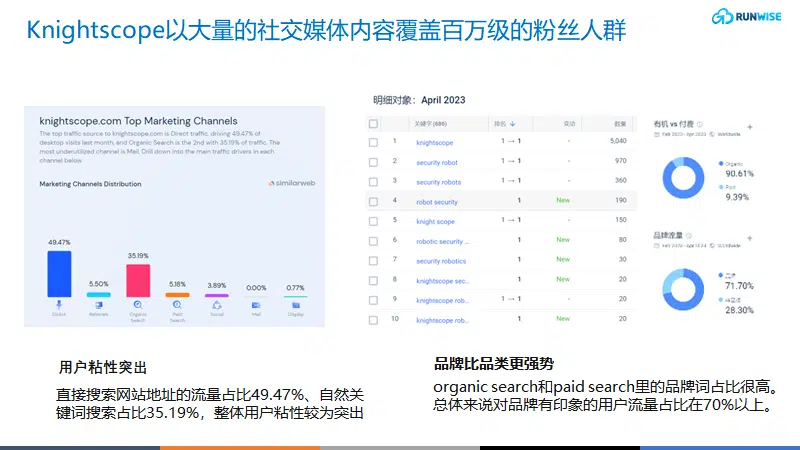This screenshot has width=800, height=450.
Task: Click the blue Direct 49.47% bar
Action: coord(59,274)
